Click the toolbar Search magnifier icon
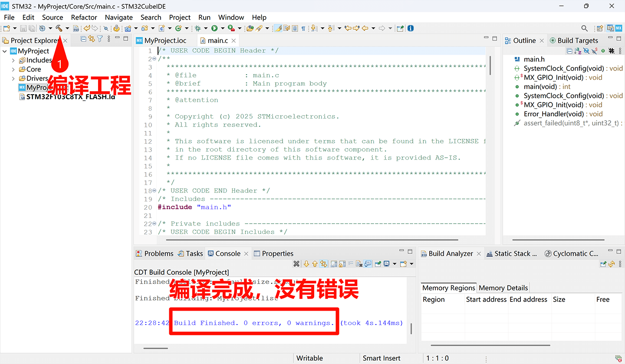 pos(585,28)
